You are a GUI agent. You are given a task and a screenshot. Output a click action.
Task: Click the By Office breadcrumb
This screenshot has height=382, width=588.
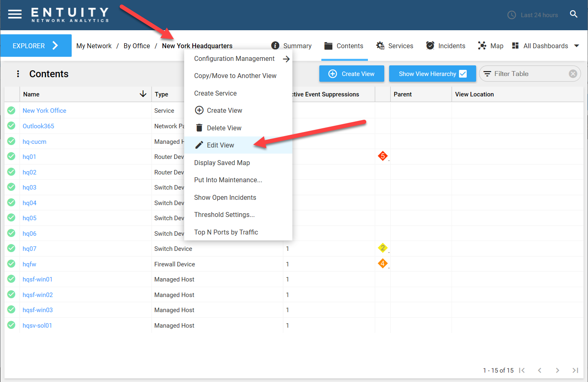pos(137,46)
